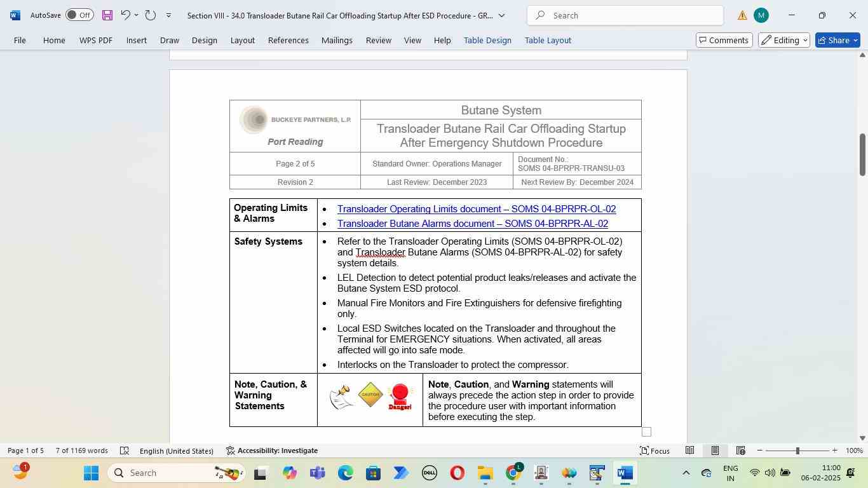Click the warning alert icon
Viewport: 868px width, 488px height.
pos(742,15)
